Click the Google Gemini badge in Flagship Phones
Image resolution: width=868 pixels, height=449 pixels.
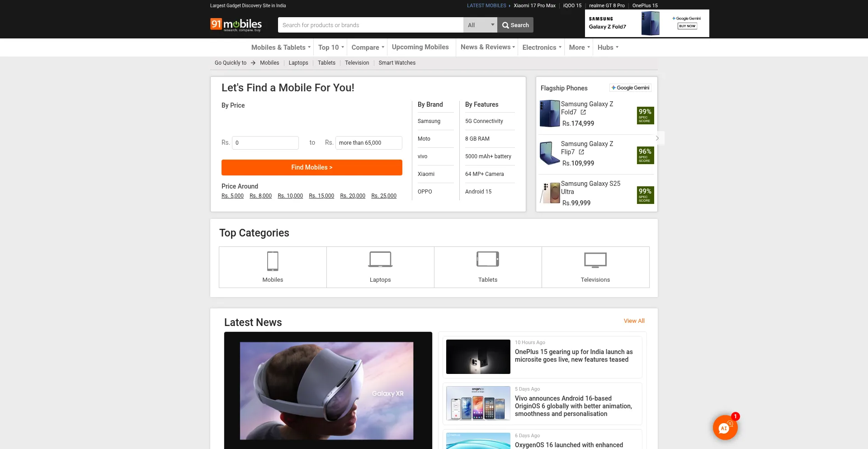tap(631, 88)
